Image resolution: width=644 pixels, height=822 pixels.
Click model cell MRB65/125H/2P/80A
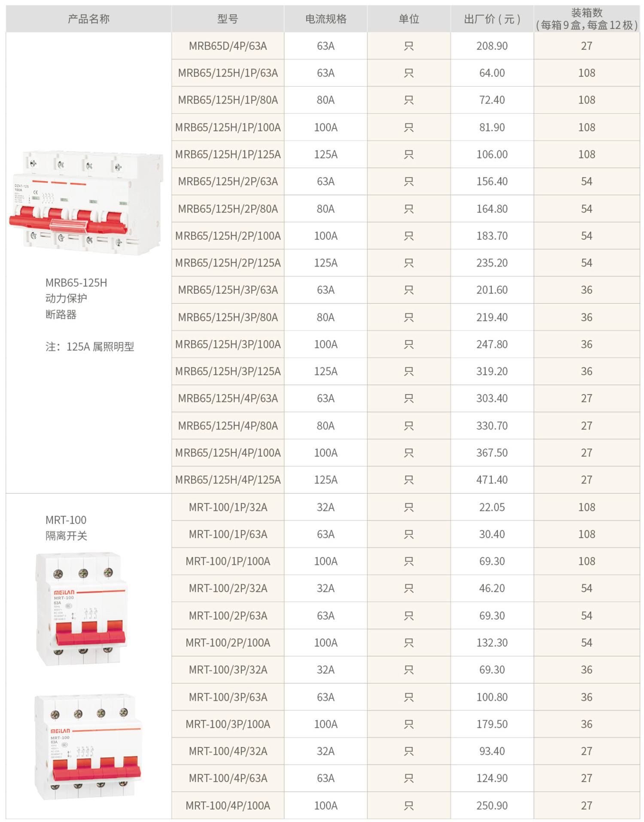pyautogui.click(x=228, y=209)
